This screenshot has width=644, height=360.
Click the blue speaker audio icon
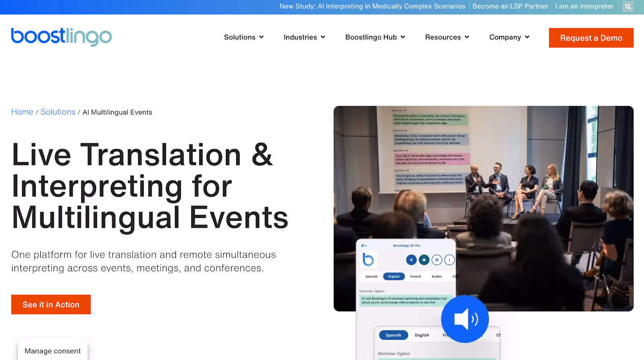point(465,319)
